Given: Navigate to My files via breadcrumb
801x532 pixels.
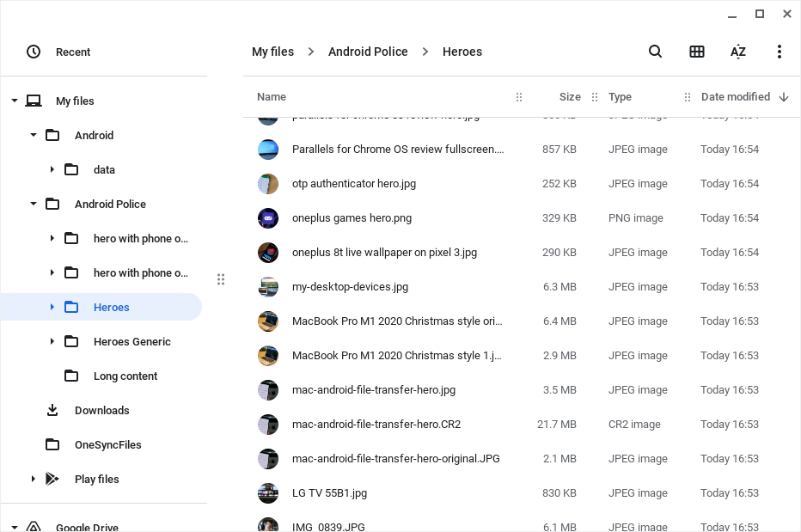Looking at the screenshot, I should coord(272,52).
